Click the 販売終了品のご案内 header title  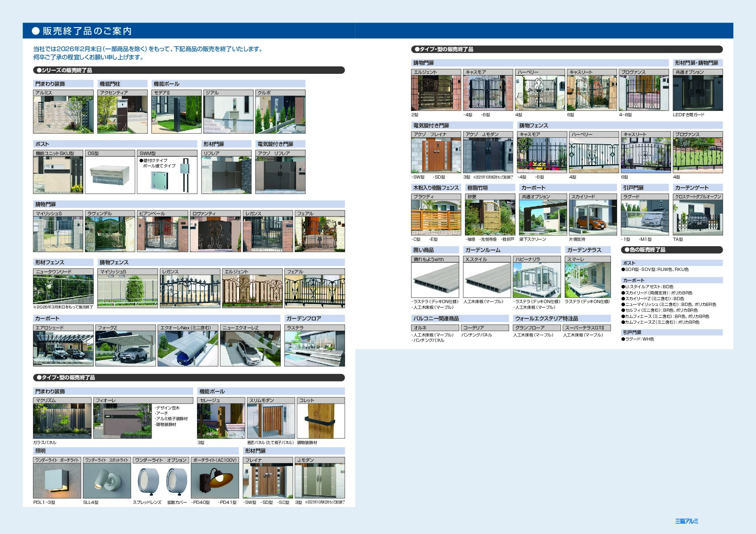pos(87,31)
